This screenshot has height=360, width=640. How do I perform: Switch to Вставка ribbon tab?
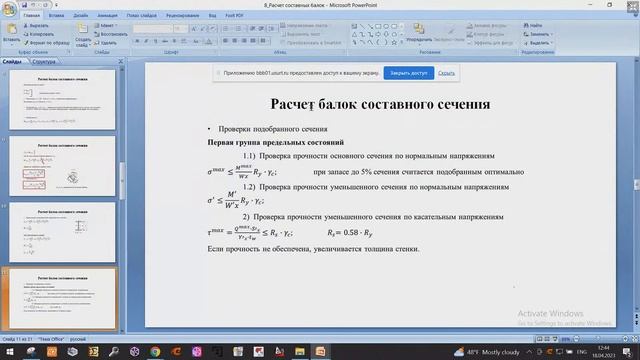pos(56,16)
